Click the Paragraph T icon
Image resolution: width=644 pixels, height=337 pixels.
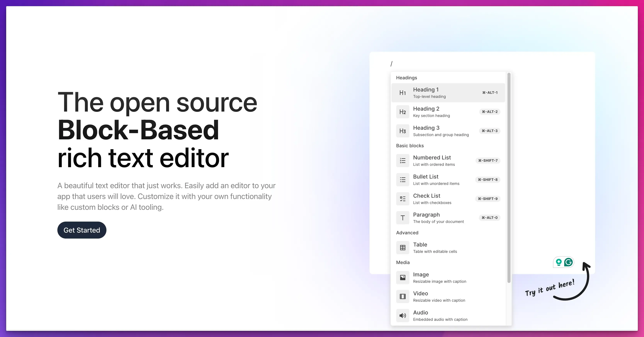coord(403,218)
